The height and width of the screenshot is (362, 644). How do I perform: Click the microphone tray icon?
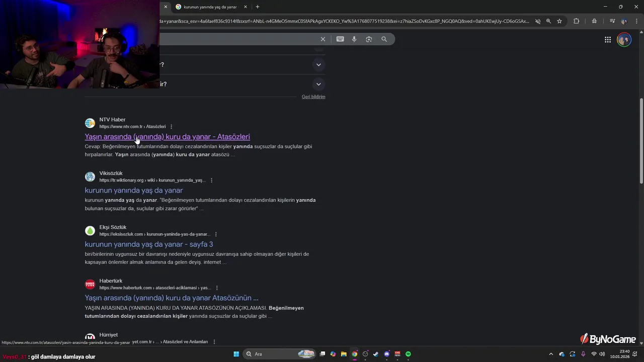pos(583,354)
